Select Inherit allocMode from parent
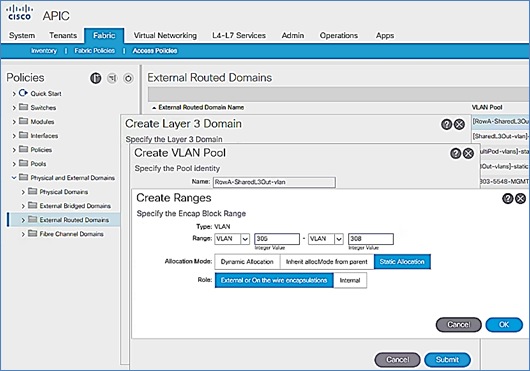The image size is (530, 371). click(327, 262)
